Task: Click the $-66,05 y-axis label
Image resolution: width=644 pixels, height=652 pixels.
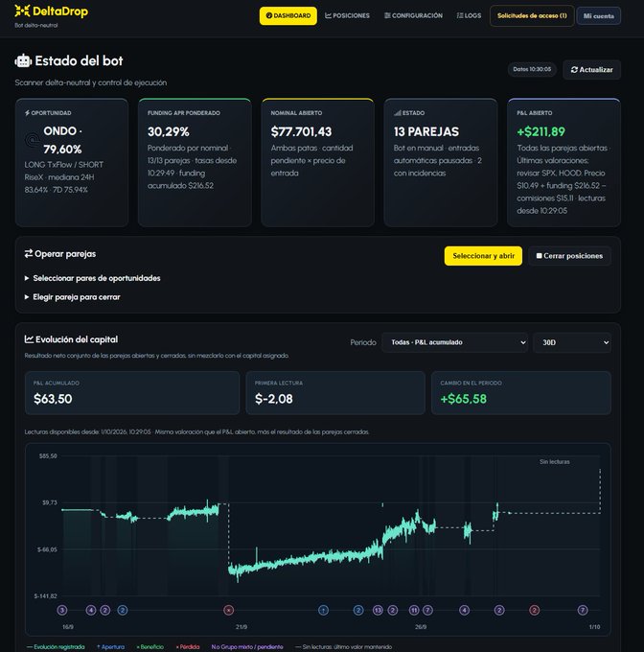Action: 47,549
